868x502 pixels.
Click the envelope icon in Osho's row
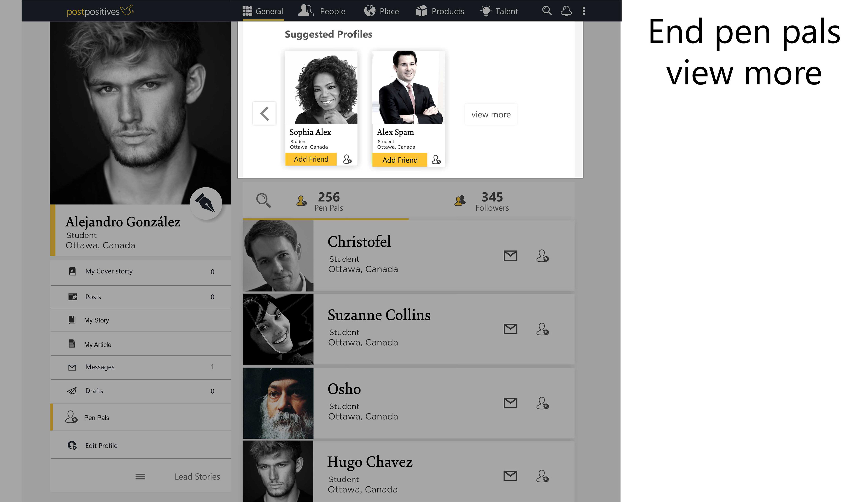(510, 403)
